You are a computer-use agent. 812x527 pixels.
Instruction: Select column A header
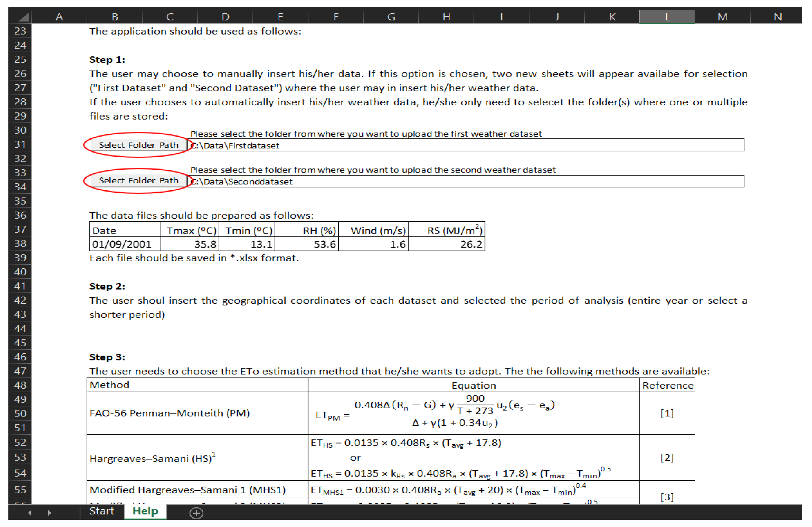(59, 16)
